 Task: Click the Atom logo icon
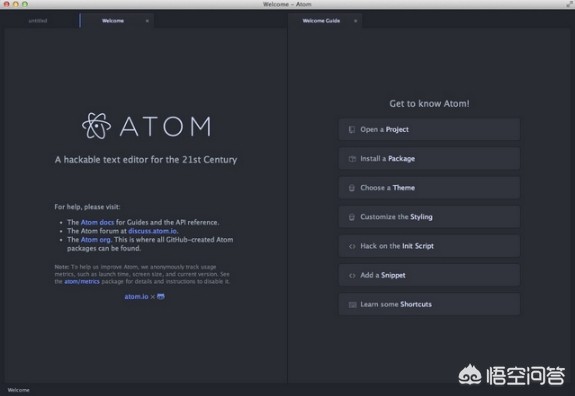pyautogui.click(x=96, y=126)
